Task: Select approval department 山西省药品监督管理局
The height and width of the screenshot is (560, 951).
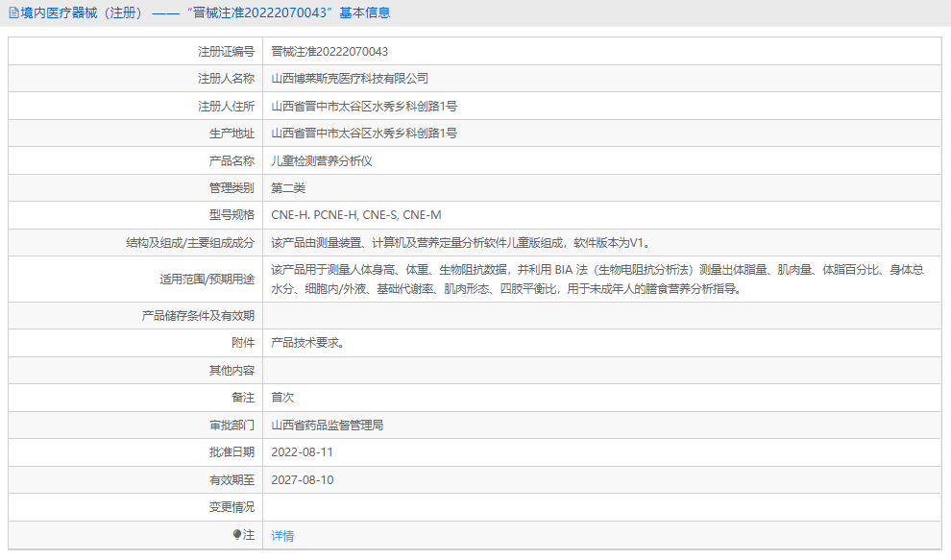Action: point(328,426)
